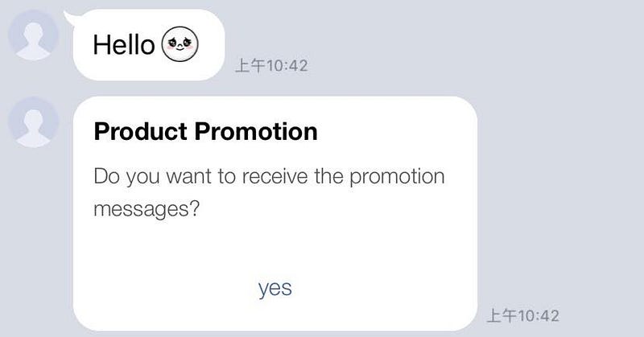Click the pointed tail of the Hello bubble
Viewport: 644px width, 337px height.
coord(71,15)
